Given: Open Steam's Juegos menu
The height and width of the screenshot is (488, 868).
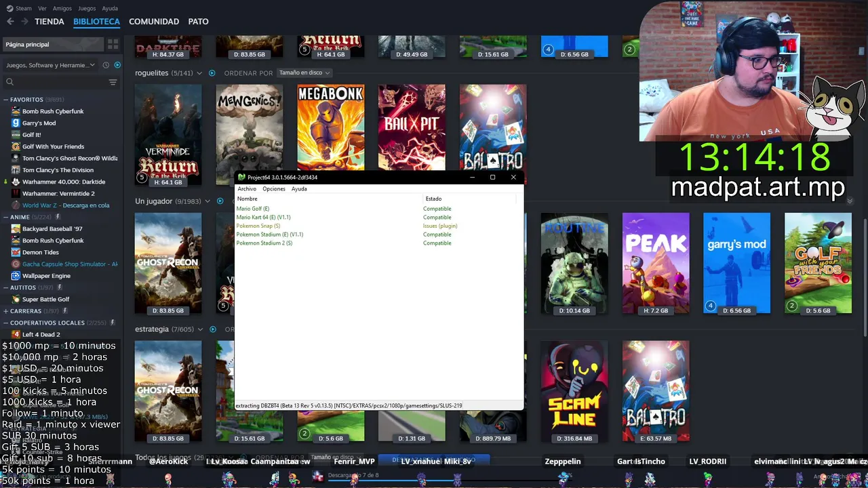Looking at the screenshot, I should [x=87, y=8].
